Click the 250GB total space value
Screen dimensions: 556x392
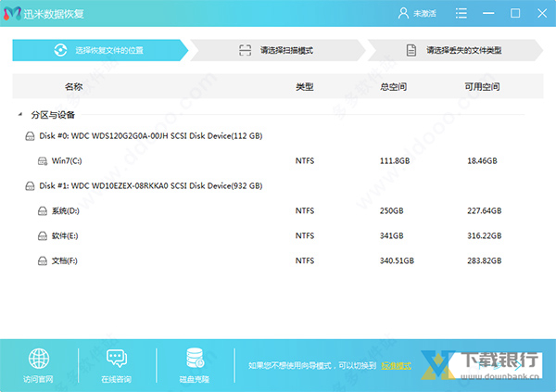pyautogui.click(x=391, y=210)
